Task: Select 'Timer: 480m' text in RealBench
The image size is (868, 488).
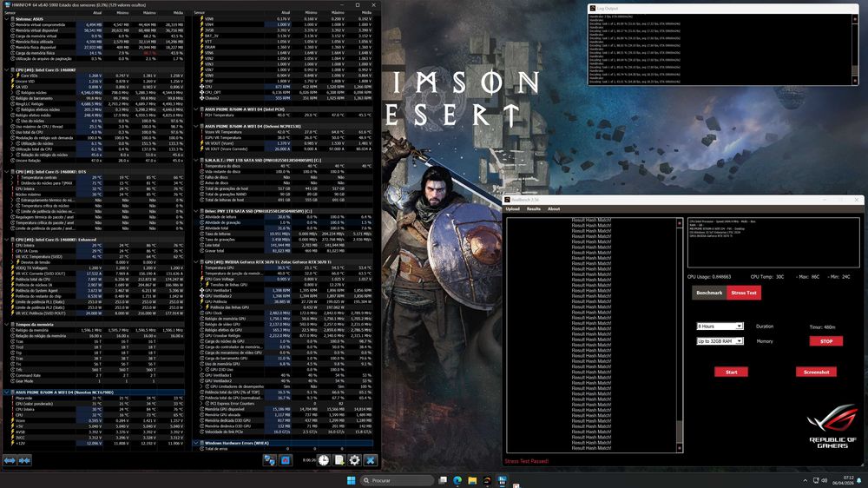Action: [x=822, y=326]
